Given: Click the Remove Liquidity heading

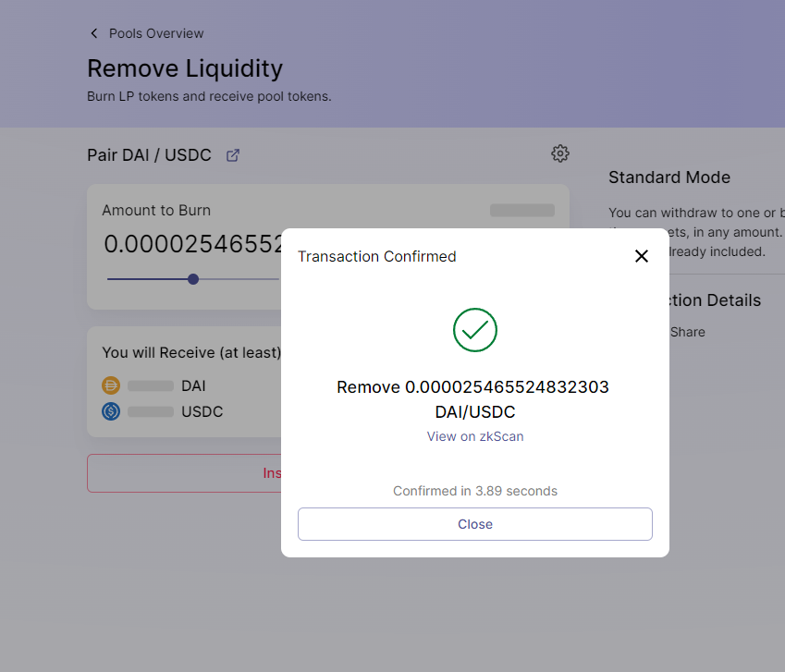Looking at the screenshot, I should [185, 68].
